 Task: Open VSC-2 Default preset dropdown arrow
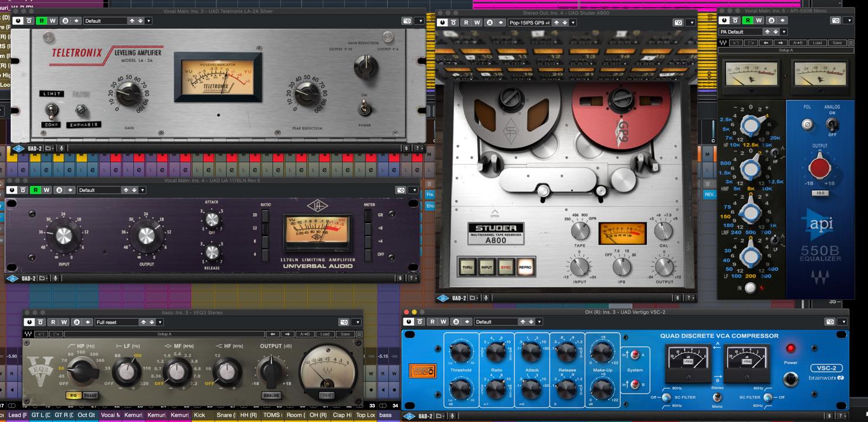point(539,322)
